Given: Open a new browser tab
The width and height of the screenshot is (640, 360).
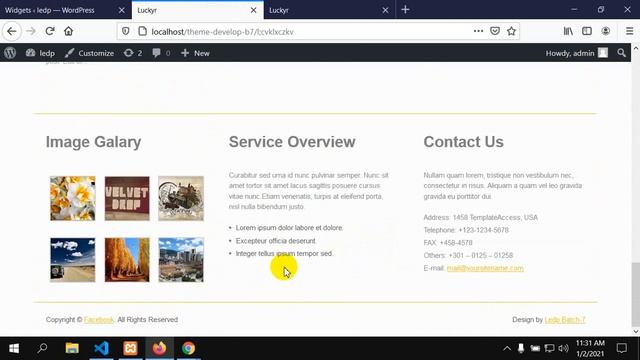Looking at the screenshot, I should point(405,9).
